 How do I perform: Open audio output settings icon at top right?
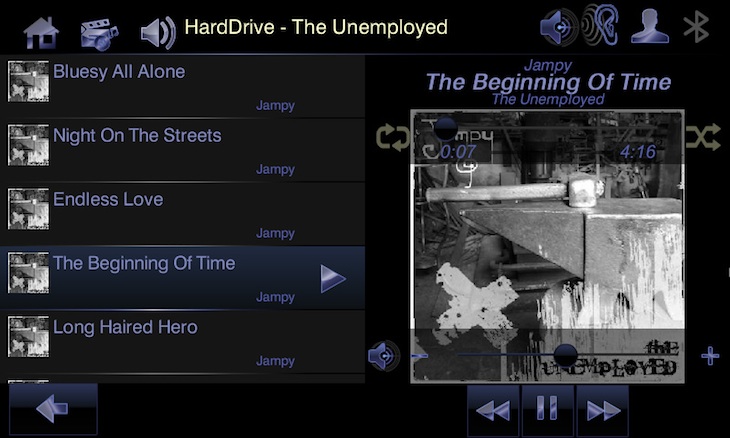click(558, 27)
